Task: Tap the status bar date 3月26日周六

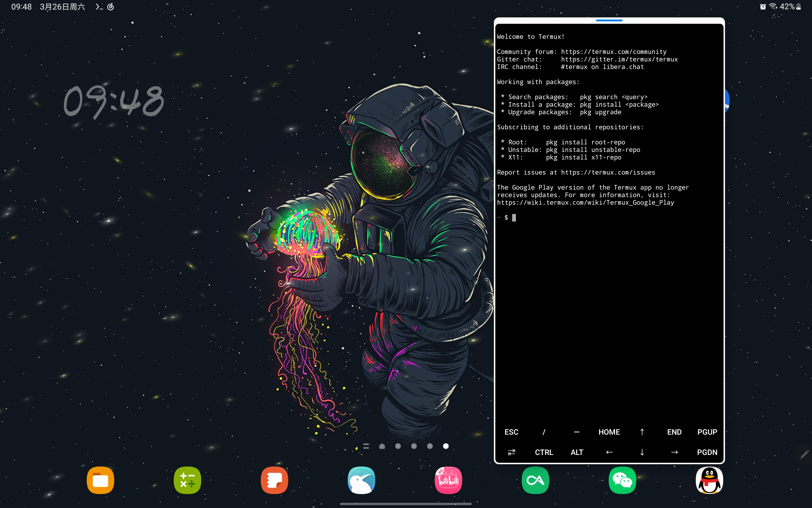Action: pos(62,7)
